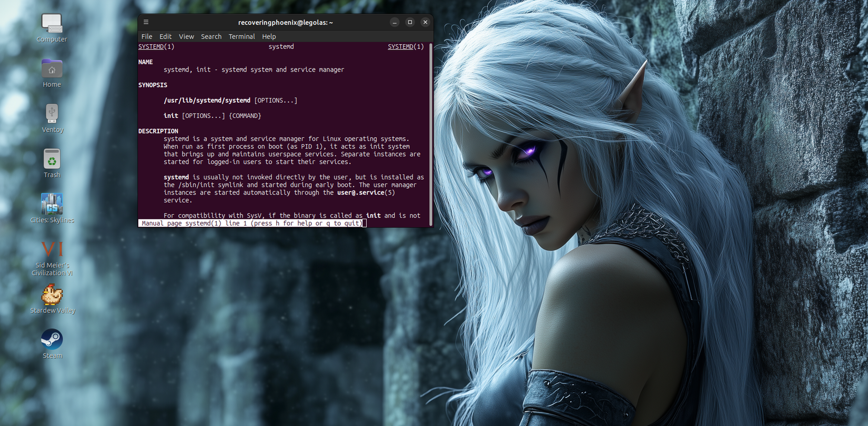Click 'init [OPTIONS...] {COMMAND}' synopsis line
This screenshot has width=868, height=426.
click(x=213, y=116)
